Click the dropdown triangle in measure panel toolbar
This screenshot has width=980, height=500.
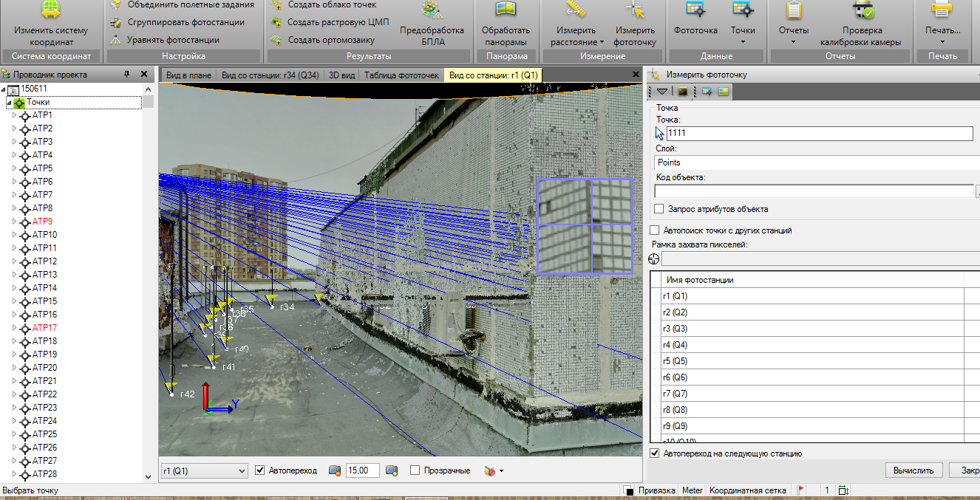pyautogui.click(x=662, y=92)
